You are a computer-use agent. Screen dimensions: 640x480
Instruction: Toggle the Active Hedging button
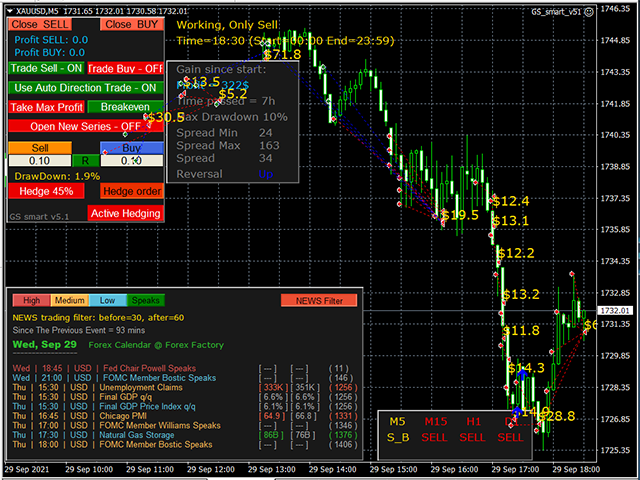point(125,213)
